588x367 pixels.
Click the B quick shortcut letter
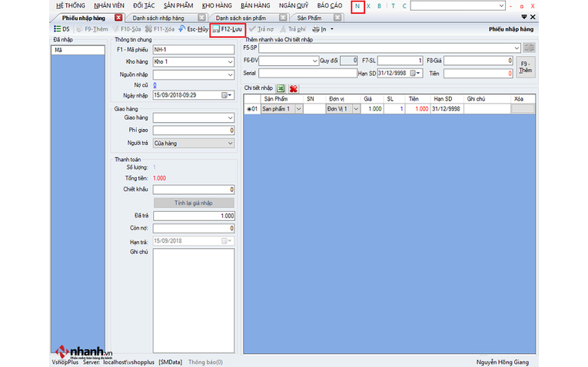(380, 6)
